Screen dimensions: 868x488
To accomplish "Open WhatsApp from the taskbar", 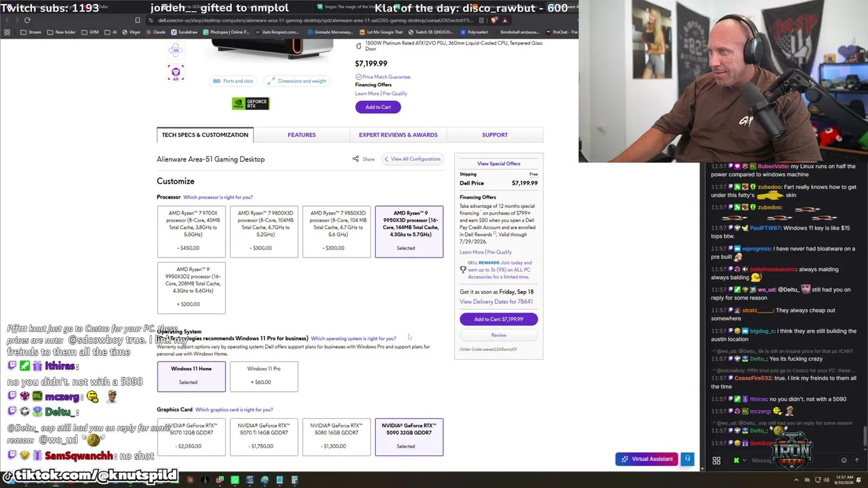I will coord(235,481).
